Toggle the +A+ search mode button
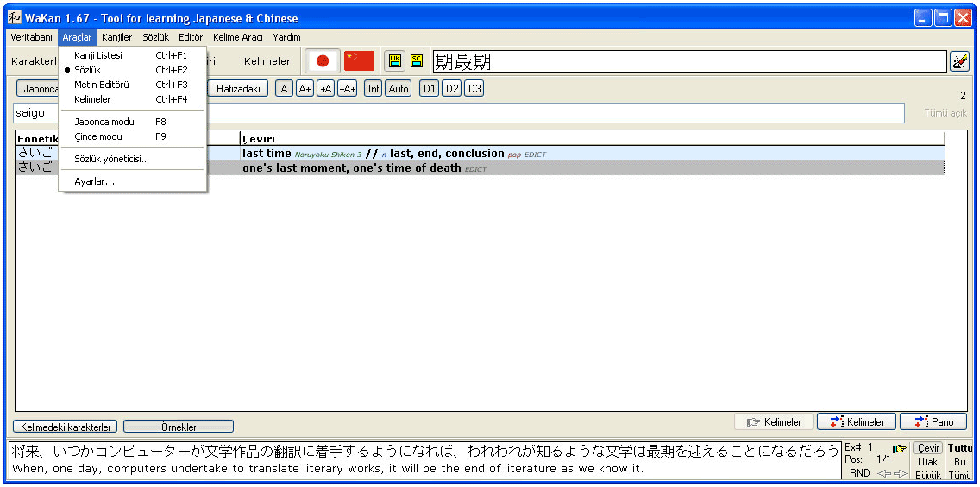980x487 pixels. tap(348, 89)
